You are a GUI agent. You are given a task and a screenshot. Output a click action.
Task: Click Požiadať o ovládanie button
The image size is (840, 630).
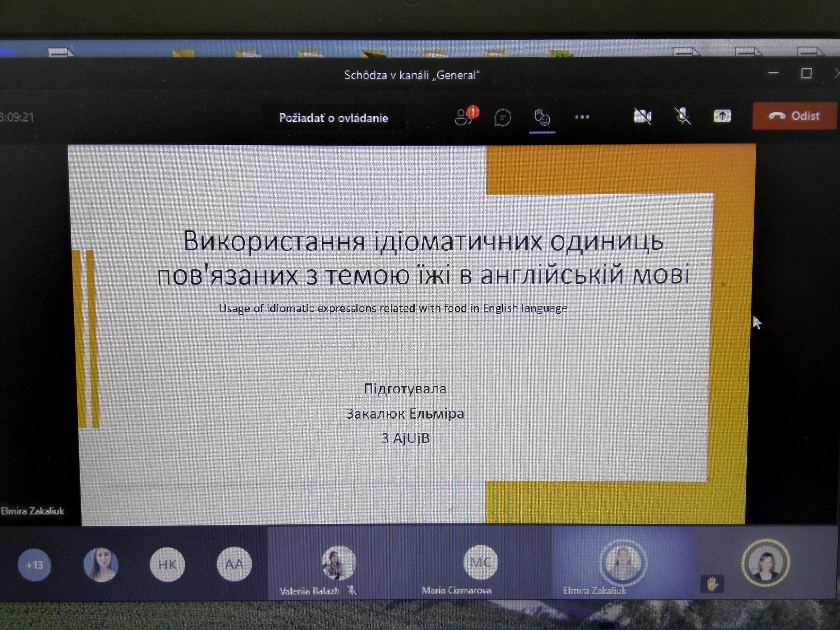point(334,118)
